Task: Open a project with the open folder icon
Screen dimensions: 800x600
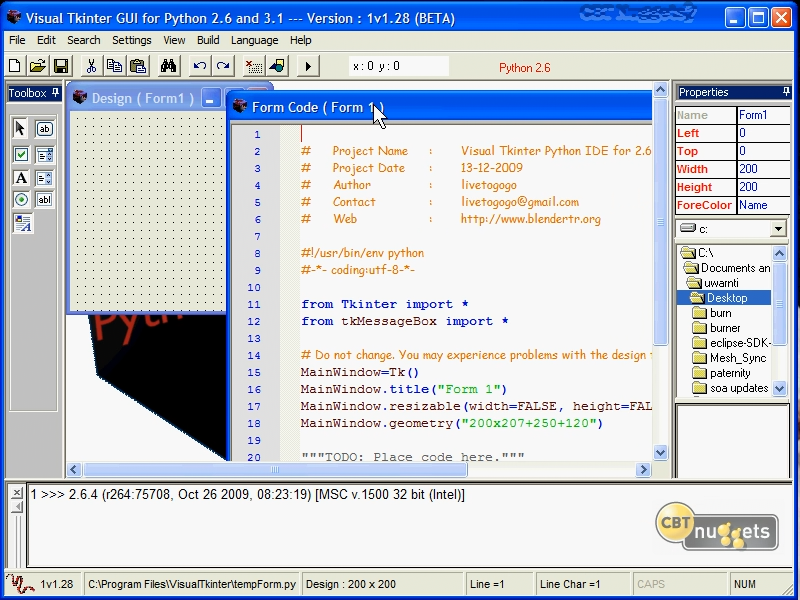Action: click(38, 66)
